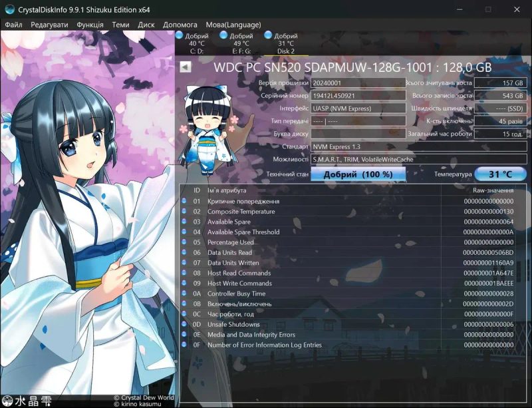Screen dimensions: 532x408
Task: Select the Percentage Used attribute name
Action: coord(230,242)
